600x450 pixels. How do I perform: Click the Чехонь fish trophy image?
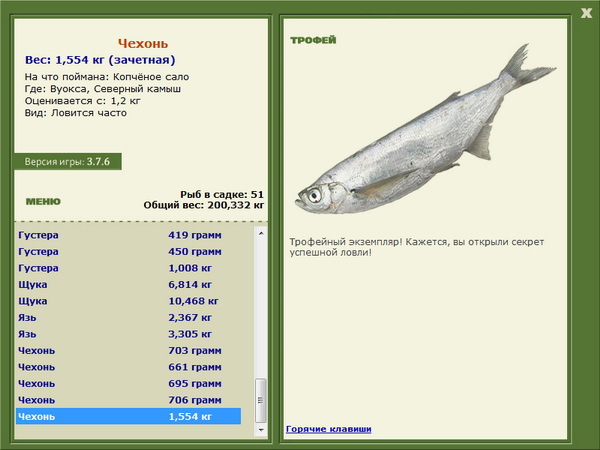pyautogui.click(x=425, y=130)
